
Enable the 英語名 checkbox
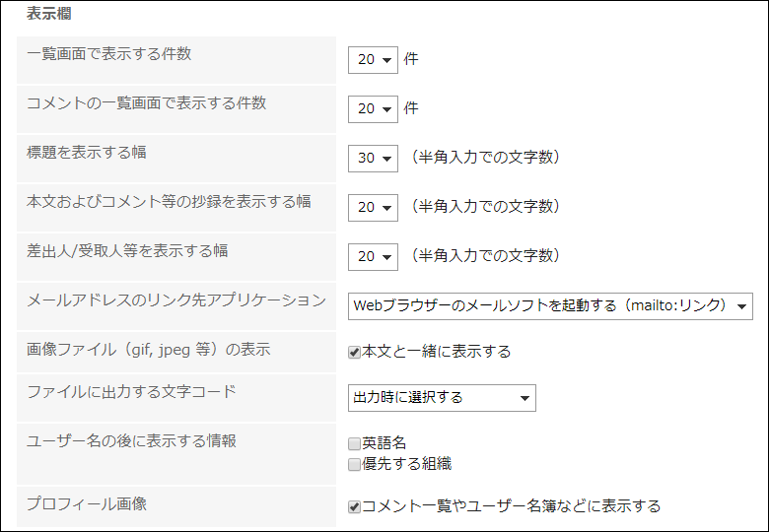pos(355,444)
